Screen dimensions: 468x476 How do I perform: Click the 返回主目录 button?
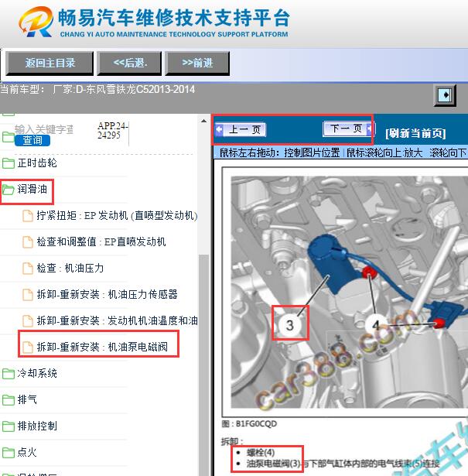(50, 63)
